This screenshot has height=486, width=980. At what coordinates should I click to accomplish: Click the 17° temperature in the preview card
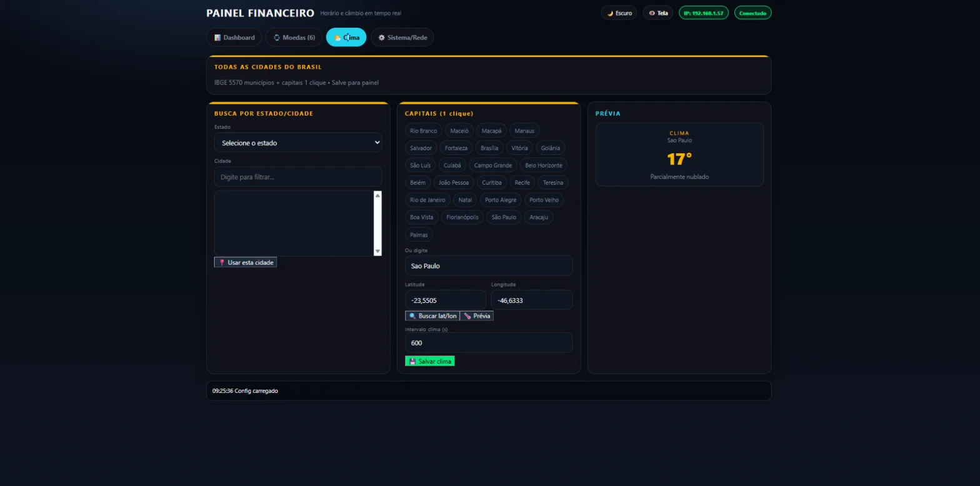679,159
